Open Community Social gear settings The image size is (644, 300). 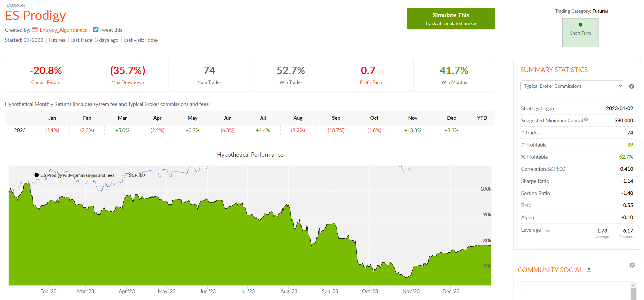632,265
